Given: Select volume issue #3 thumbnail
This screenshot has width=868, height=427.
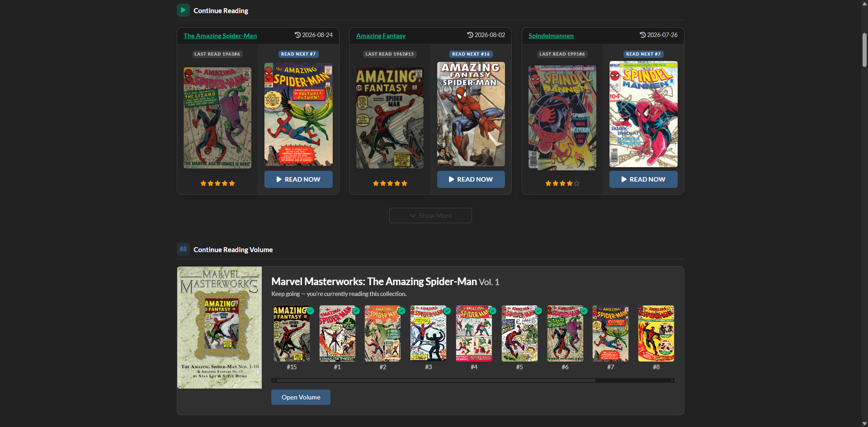Looking at the screenshot, I should 429,333.
